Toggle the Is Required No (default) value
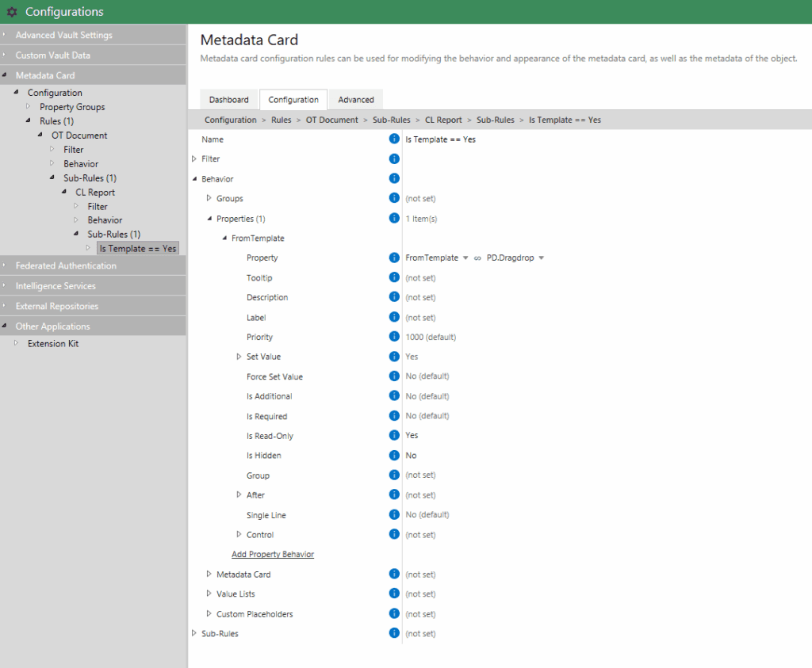Viewport: 812px width, 668px height. pyautogui.click(x=427, y=416)
